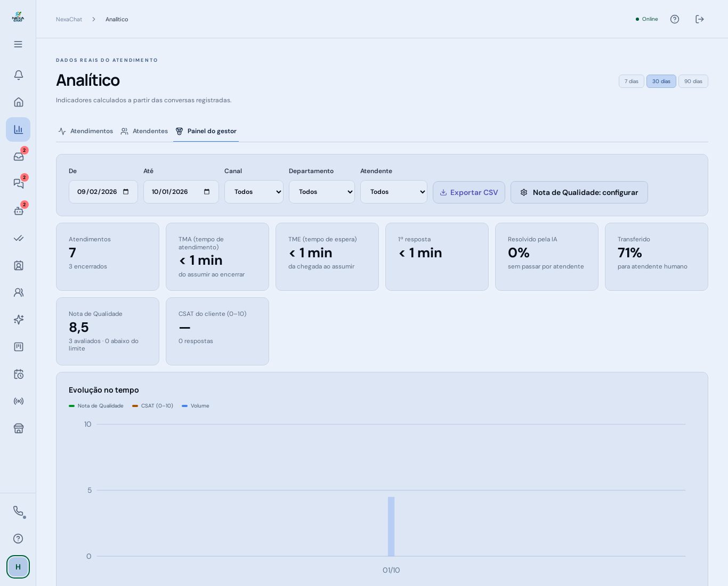This screenshot has width=728, height=586.
Task: Go to the home icon
Action: 18,102
